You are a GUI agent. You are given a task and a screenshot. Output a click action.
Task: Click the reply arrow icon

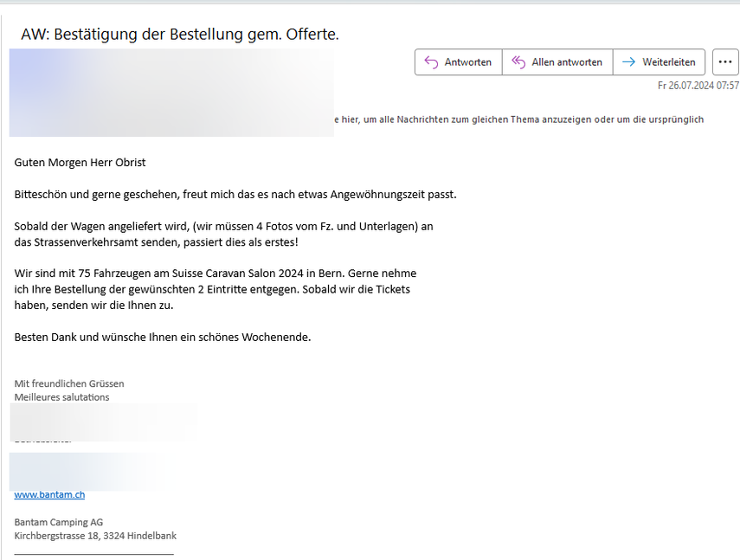(431, 62)
